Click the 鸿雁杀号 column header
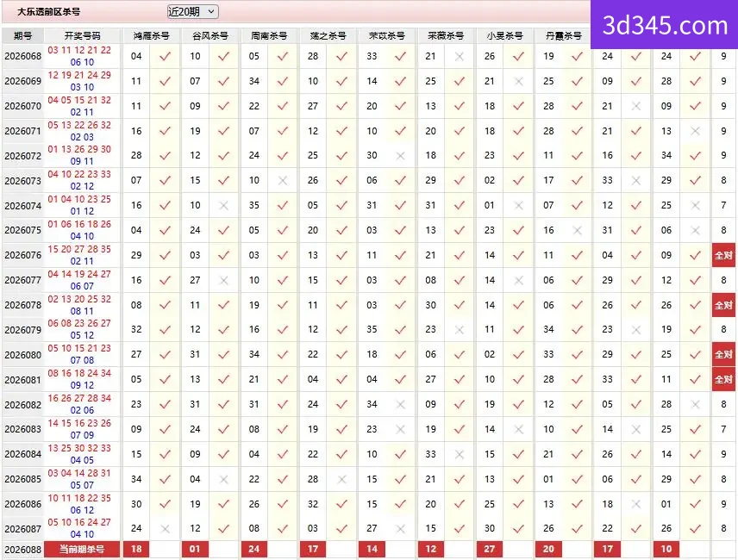This screenshot has height=560, width=738. [x=151, y=35]
